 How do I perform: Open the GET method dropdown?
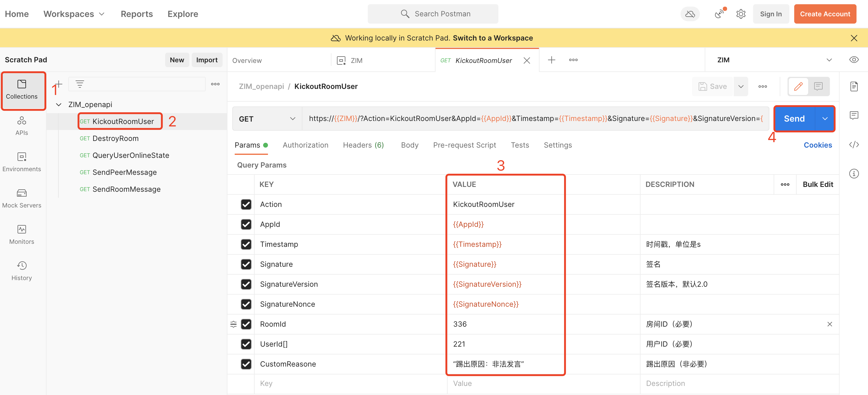[x=267, y=119]
